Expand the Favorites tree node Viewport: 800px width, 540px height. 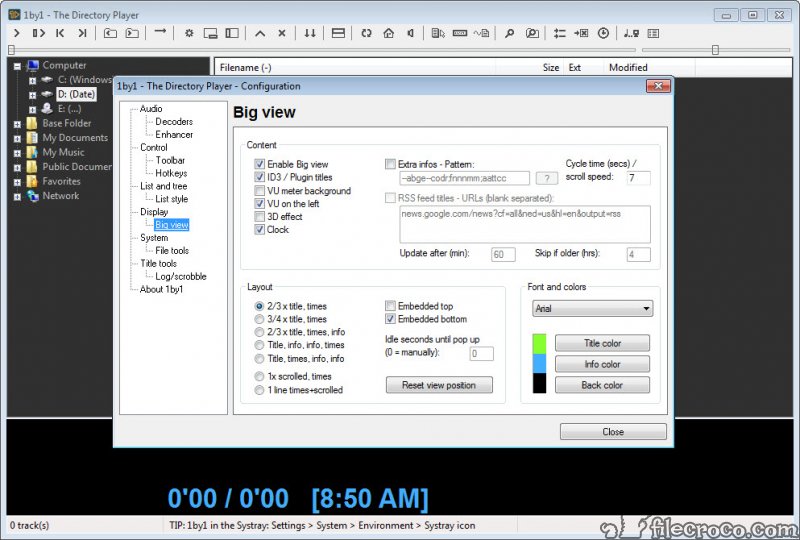[x=17, y=182]
